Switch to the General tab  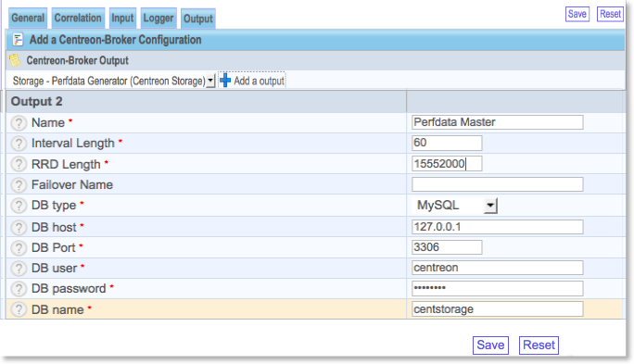[28, 19]
